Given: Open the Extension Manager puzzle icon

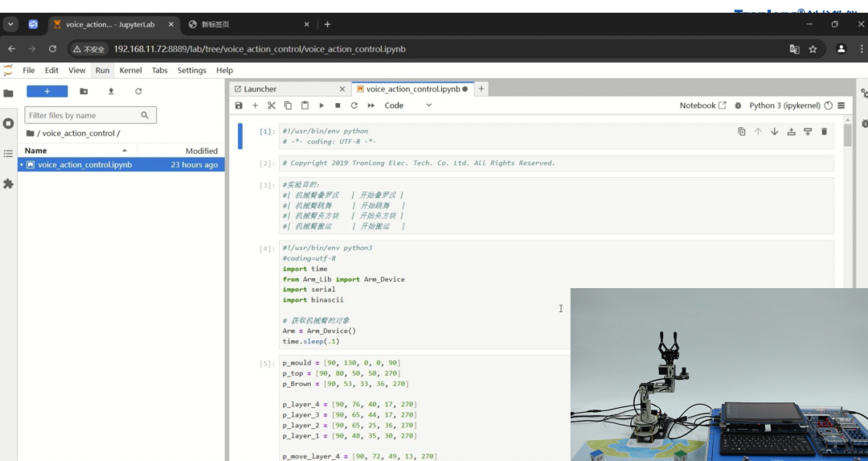Looking at the screenshot, I should tap(8, 183).
